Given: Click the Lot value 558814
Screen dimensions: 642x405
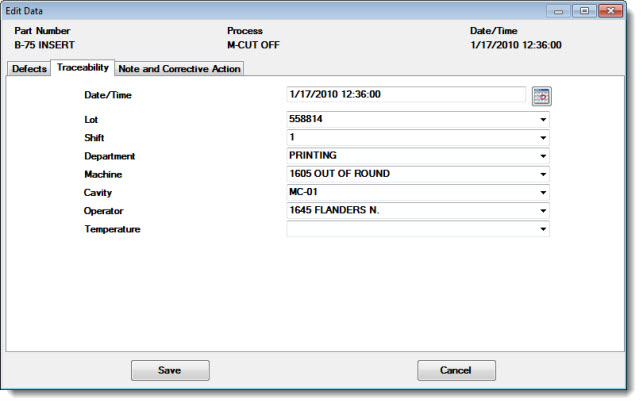Looking at the screenshot, I should point(410,119).
